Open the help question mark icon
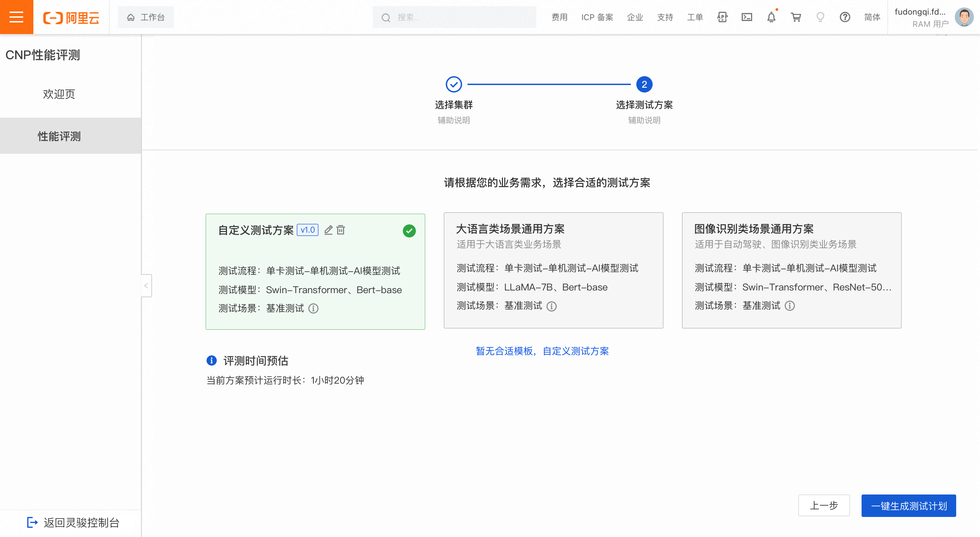Image resolution: width=980 pixels, height=537 pixels. [x=845, y=17]
